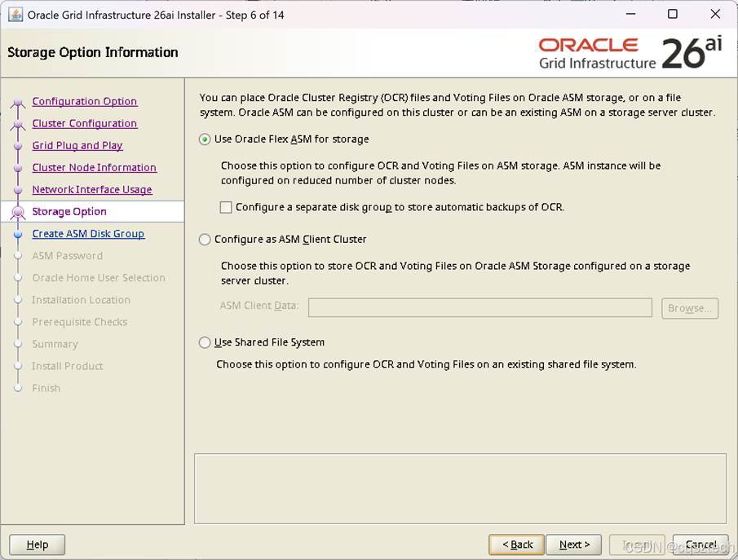Click the Prerequisite Checks step text
738x560 pixels.
click(x=80, y=322)
